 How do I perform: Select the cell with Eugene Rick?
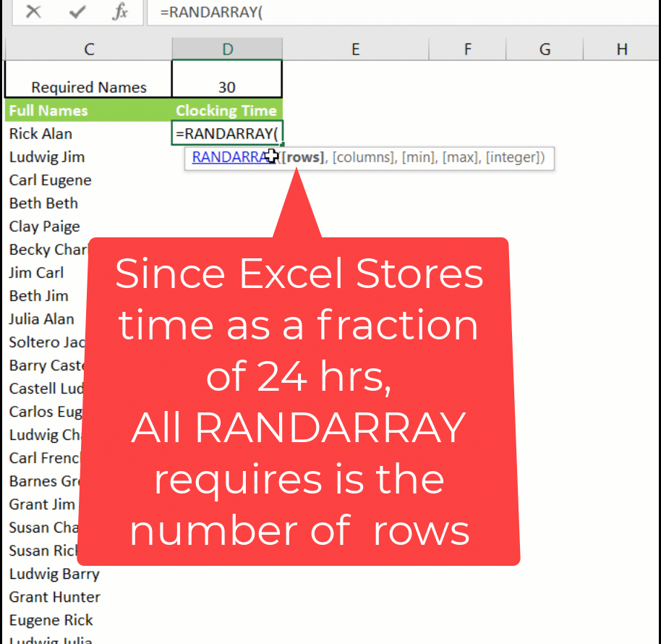pos(87,620)
